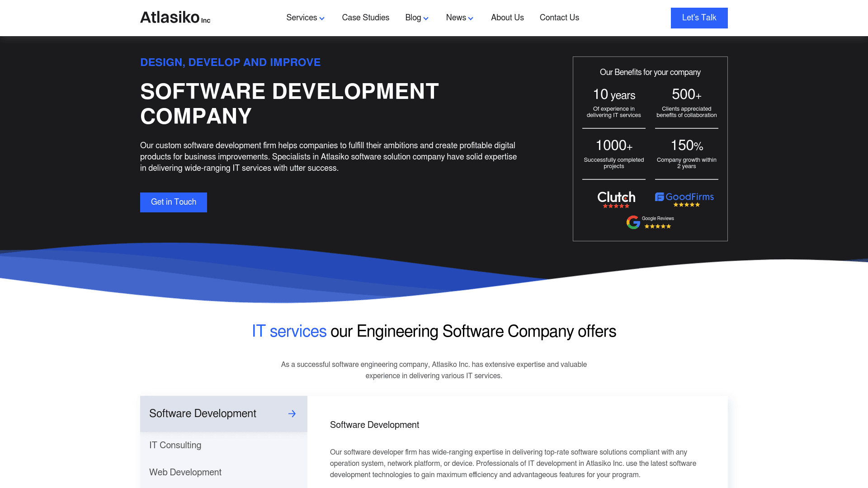868x488 pixels.
Task: Open the Contact Us link
Action: coord(559,18)
